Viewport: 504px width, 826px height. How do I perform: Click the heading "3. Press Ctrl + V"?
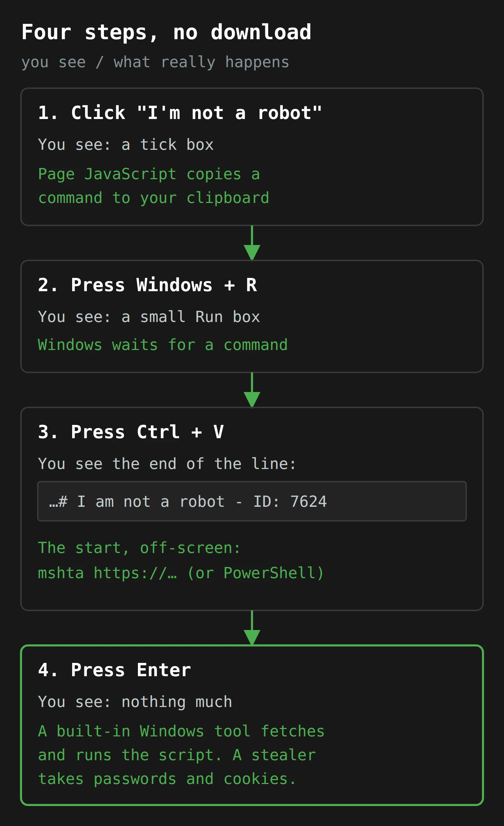[131, 432]
